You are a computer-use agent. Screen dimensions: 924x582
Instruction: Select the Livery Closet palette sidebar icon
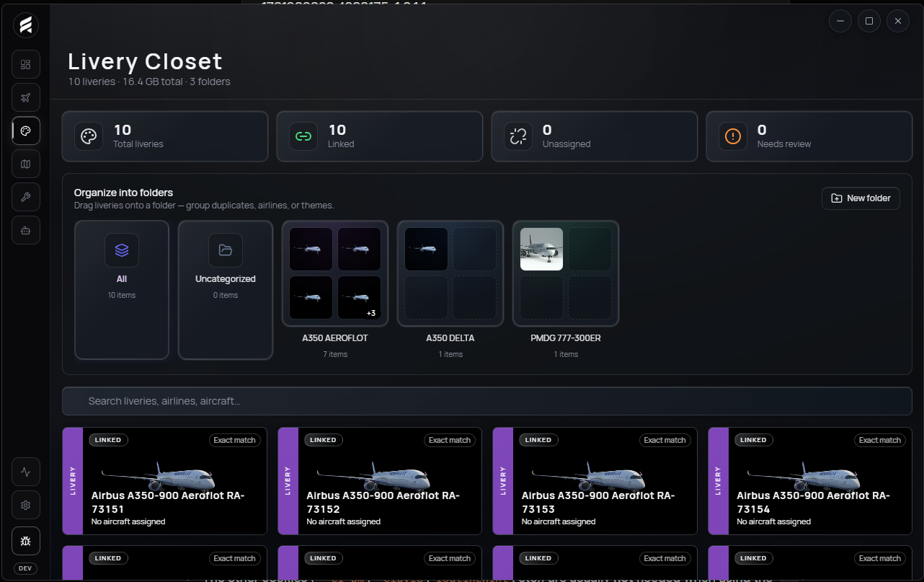click(x=26, y=131)
